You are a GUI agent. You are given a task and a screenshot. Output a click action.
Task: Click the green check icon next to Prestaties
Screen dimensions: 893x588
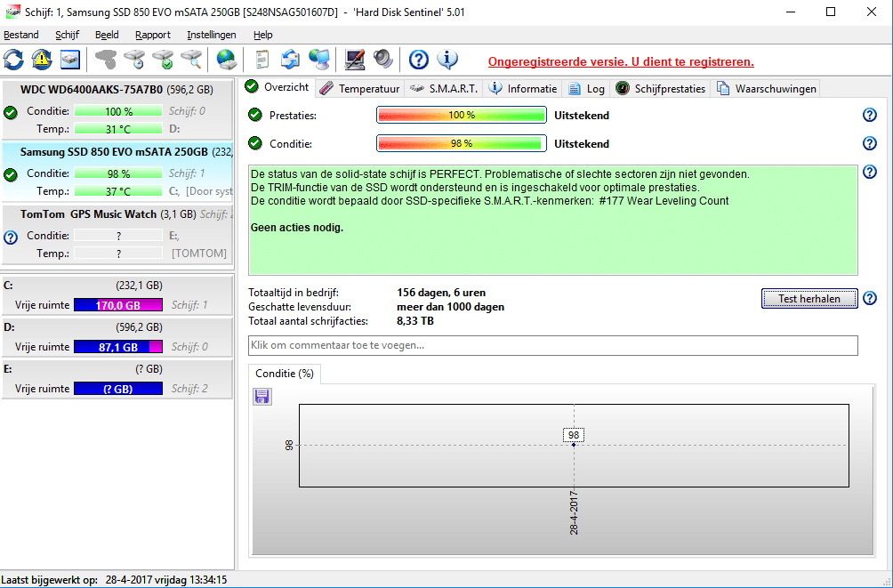pos(255,115)
